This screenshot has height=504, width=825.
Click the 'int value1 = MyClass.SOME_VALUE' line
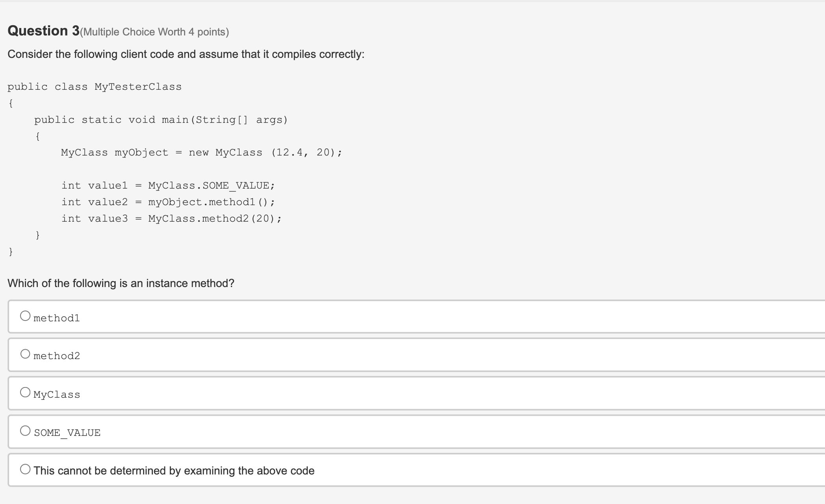168,185
